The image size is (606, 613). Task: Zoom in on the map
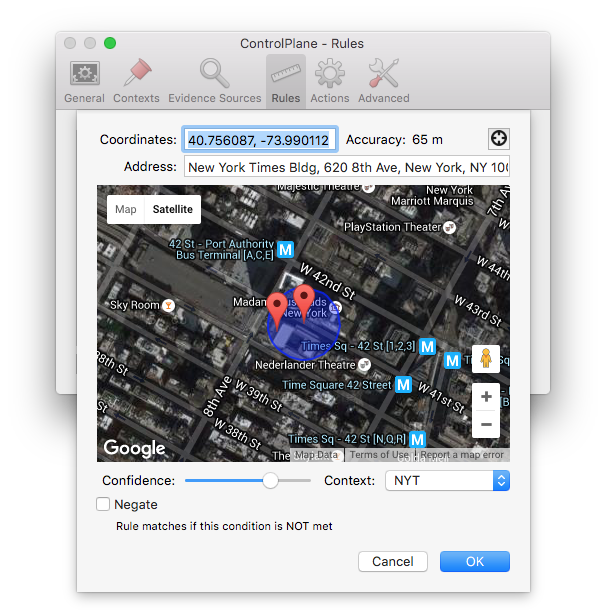pos(486,397)
